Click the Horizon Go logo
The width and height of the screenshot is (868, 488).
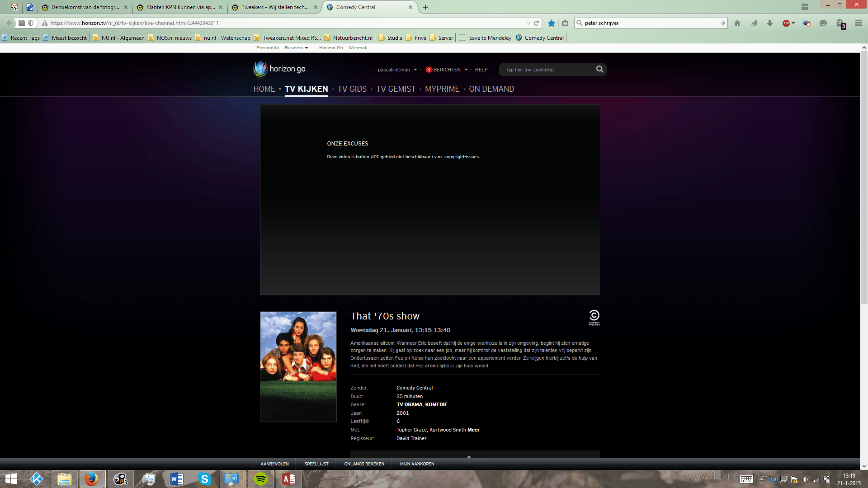(x=279, y=69)
